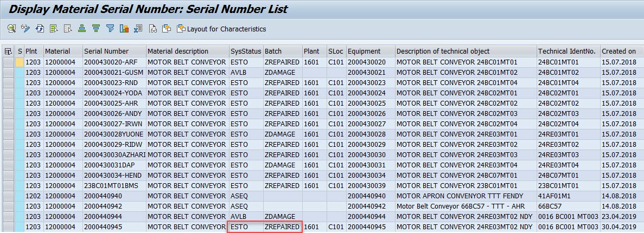Click the Batch column header
The width and height of the screenshot is (644, 233).
[273, 51]
